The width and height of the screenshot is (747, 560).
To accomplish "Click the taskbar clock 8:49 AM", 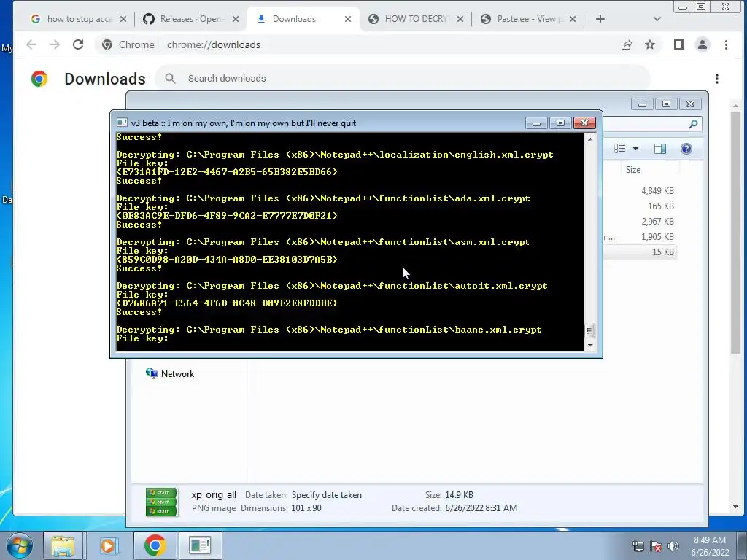I will tap(710, 545).
